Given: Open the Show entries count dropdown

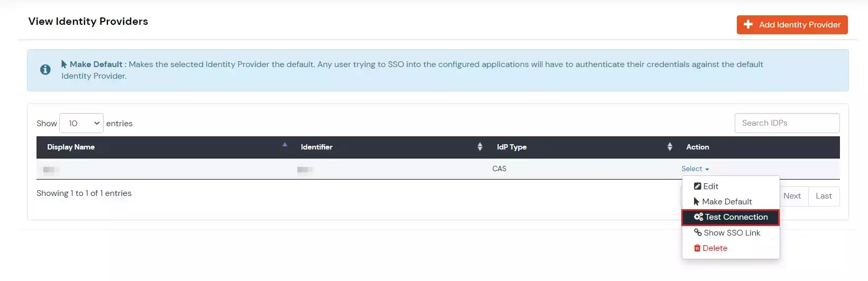Looking at the screenshot, I should [x=81, y=123].
